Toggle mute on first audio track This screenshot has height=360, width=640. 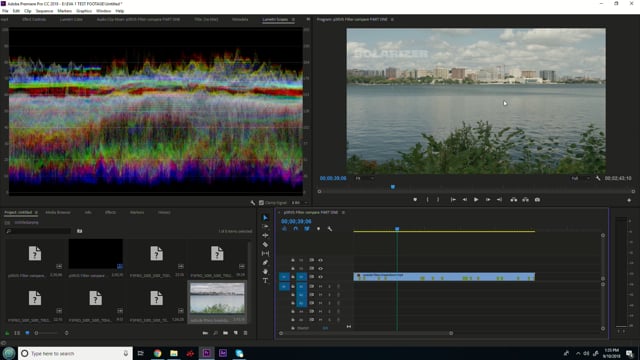pos(320,287)
